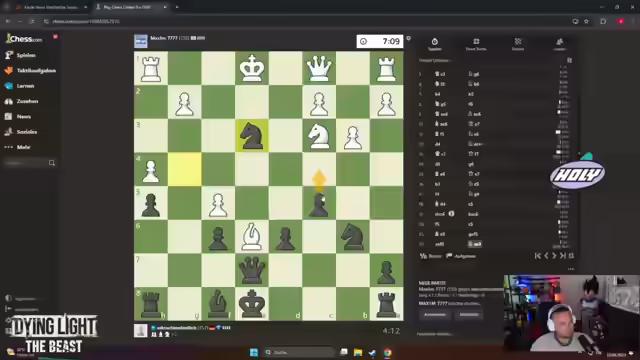Click the white knight on c3
This screenshot has width=640, height=360.
click(x=319, y=136)
